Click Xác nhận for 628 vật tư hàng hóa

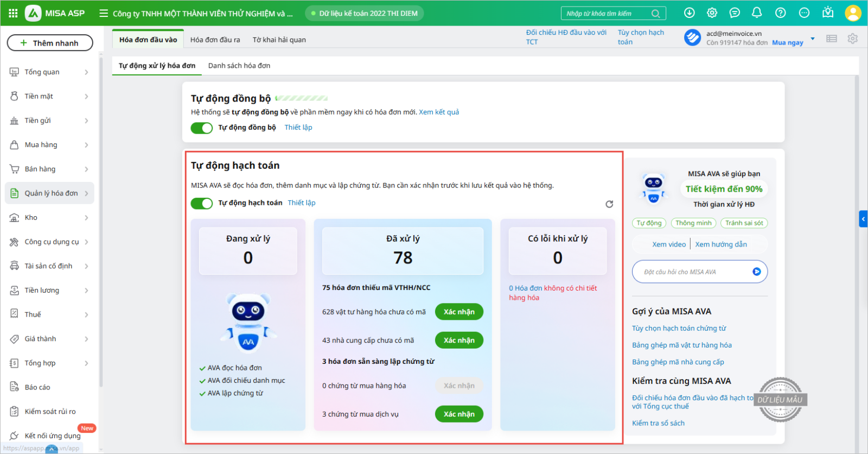[459, 312]
